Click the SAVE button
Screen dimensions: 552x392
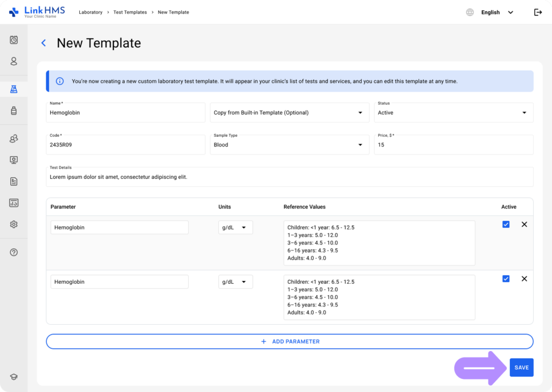pos(521,367)
